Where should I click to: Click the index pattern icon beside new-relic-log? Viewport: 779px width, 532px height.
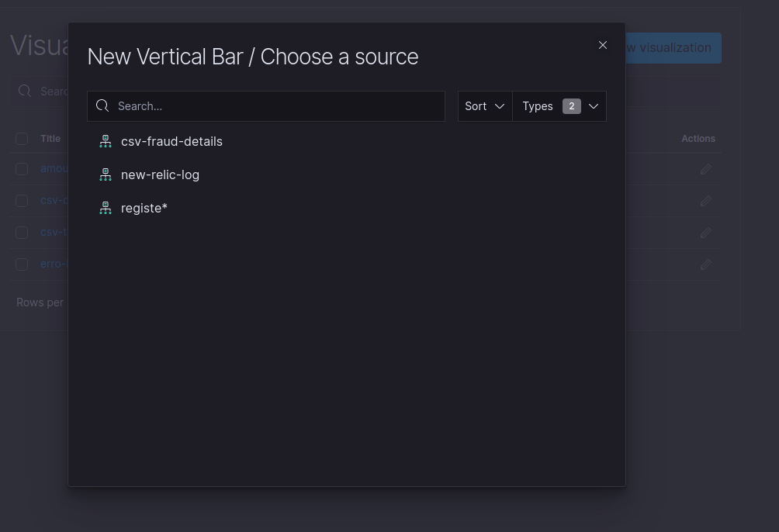coord(106,174)
